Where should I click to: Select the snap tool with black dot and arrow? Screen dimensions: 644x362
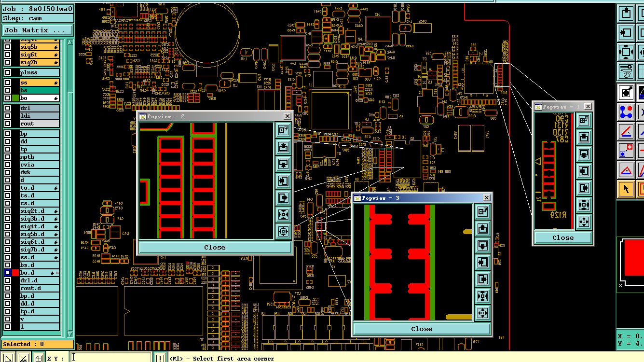tap(626, 93)
